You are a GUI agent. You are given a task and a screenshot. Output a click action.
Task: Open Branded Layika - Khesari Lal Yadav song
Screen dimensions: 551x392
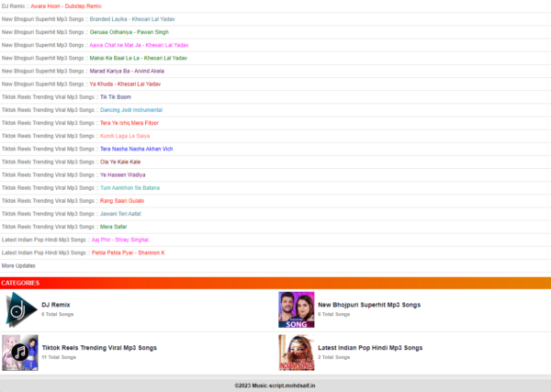tap(132, 19)
